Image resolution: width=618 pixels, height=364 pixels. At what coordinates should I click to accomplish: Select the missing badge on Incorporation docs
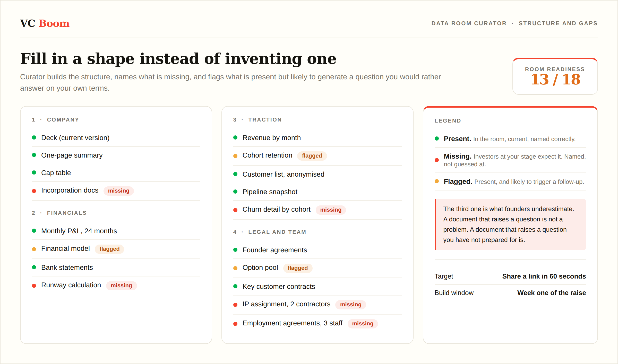pyautogui.click(x=119, y=191)
